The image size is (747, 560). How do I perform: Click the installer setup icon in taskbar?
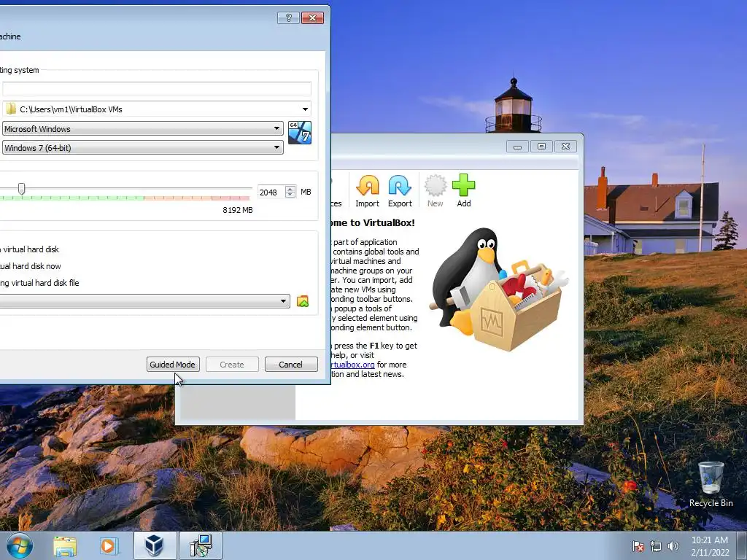click(x=201, y=545)
